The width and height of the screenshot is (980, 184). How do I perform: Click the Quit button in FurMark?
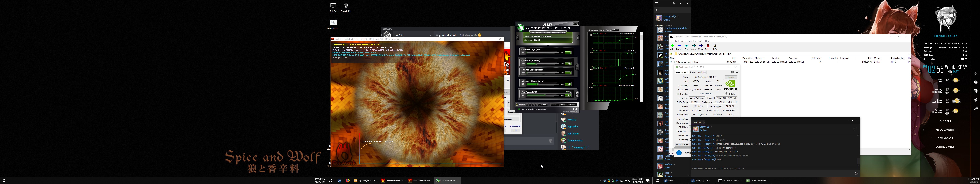click(x=516, y=130)
